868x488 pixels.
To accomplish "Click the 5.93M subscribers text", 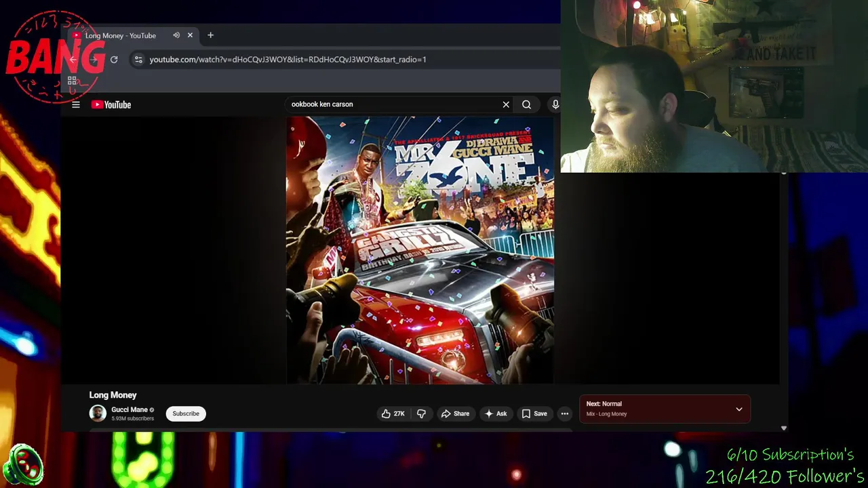I will click(132, 419).
